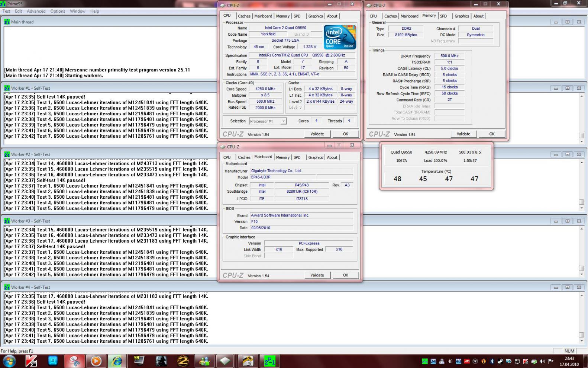The height and width of the screenshot is (368, 588).
Task: Launch the soldier game taskbar icon
Action: tap(161, 361)
